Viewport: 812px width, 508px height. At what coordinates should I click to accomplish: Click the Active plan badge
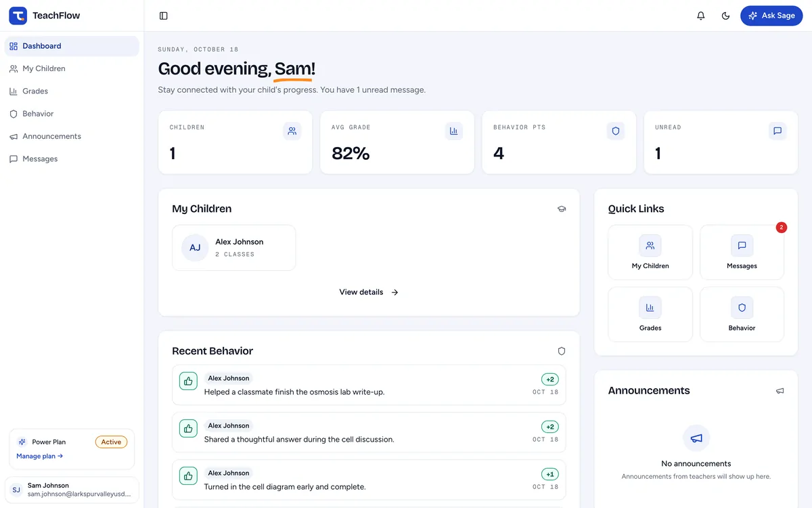[x=111, y=442]
